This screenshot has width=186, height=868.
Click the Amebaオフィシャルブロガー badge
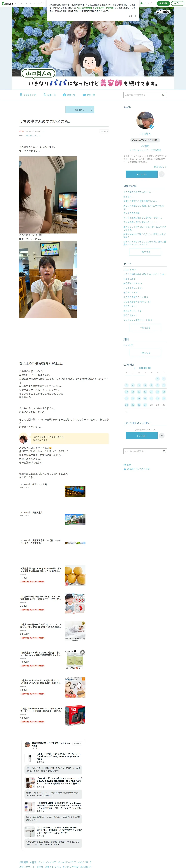tap(145, 140)
